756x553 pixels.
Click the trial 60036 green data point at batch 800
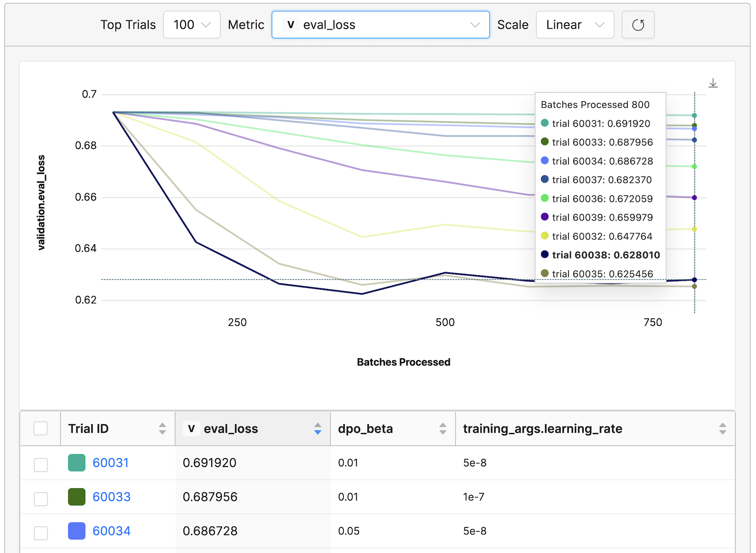coord(694,167)
